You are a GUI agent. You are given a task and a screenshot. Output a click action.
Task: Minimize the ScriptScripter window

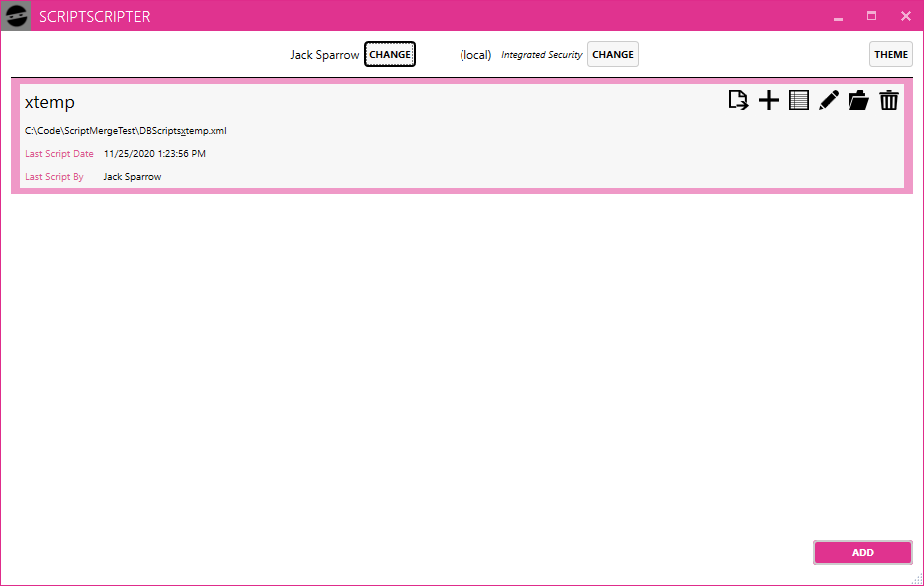point(838,17)
